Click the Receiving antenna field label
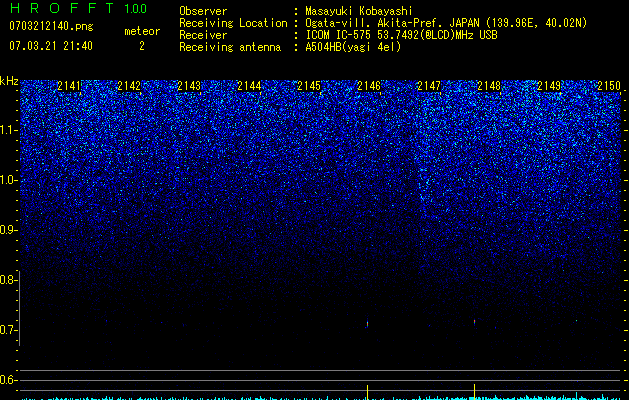The width and height of the screenshot is (629, 400). (x=230, y=47)
